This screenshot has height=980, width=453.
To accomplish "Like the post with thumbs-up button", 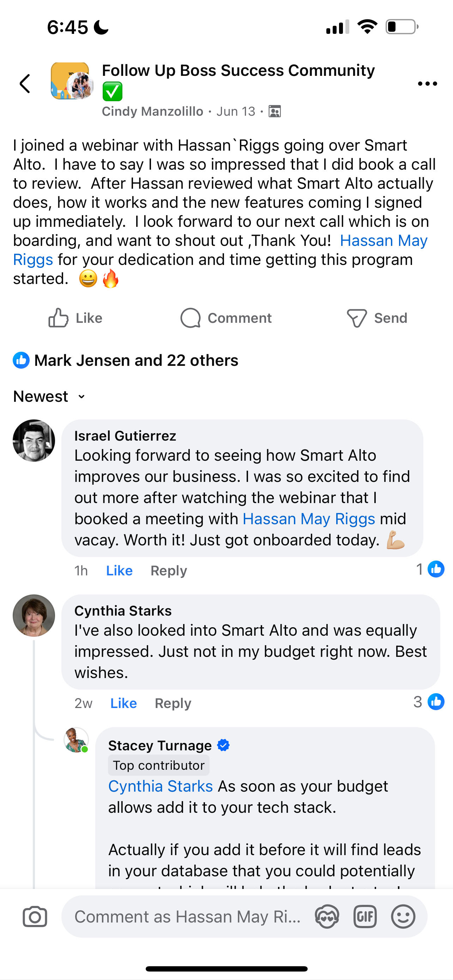I will coord(75,318).
